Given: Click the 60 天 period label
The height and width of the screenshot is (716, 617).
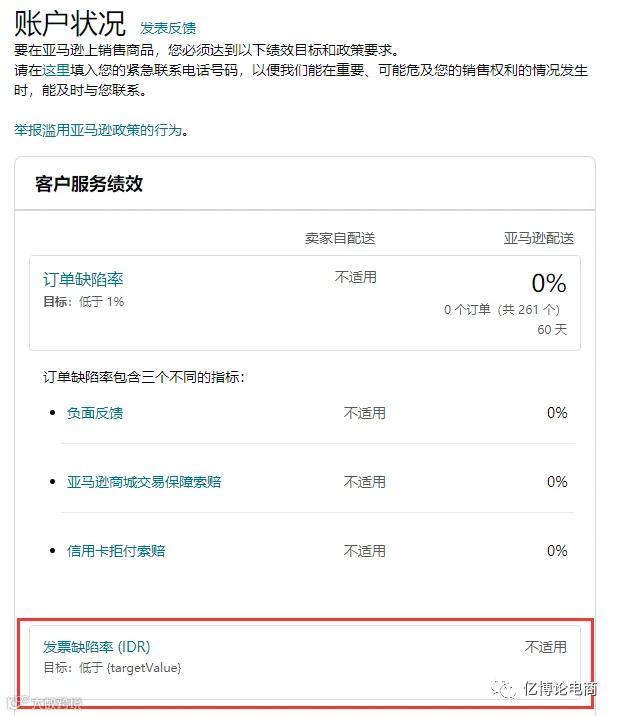Looking at the screenshot, I should [x=552, y=329].
